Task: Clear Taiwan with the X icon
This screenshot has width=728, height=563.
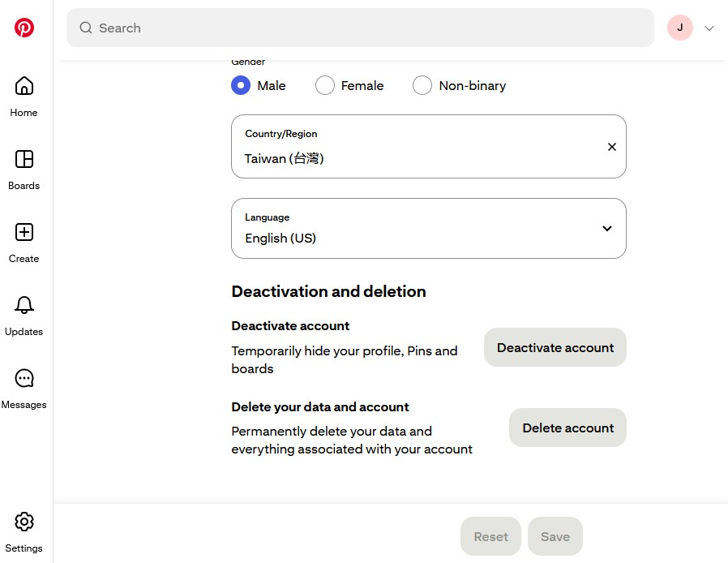Action: pyautogui.click(x=612, y=147)
